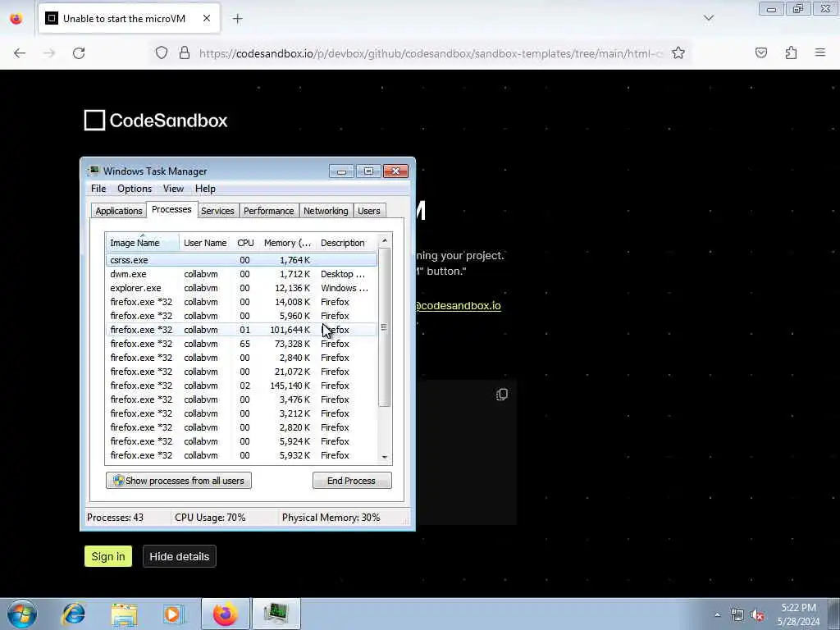Image resolution: width=840 pixels, height=630 pixels.
Task: Open Task Manager Options menu
Action: tap(135, 189)
